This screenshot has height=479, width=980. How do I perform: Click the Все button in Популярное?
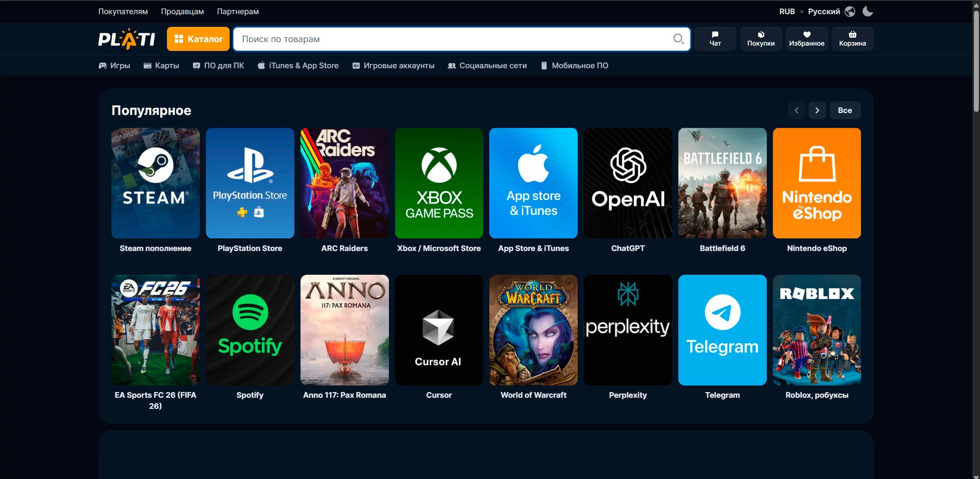click(844, 110)
